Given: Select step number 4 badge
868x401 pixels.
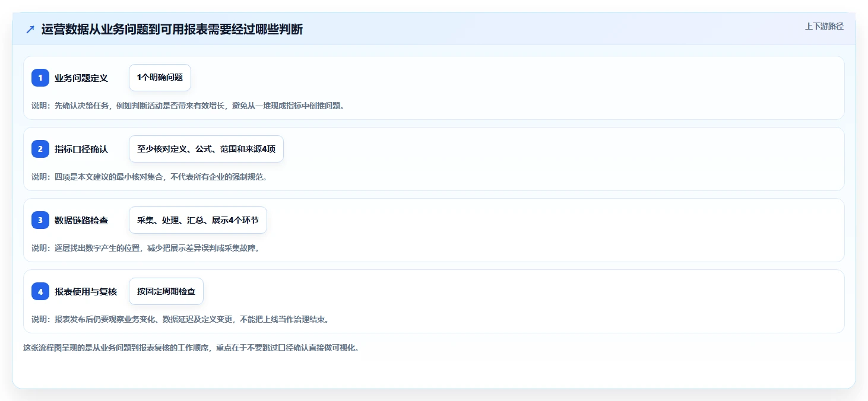Looking at the screenshot, I should 40,291.
